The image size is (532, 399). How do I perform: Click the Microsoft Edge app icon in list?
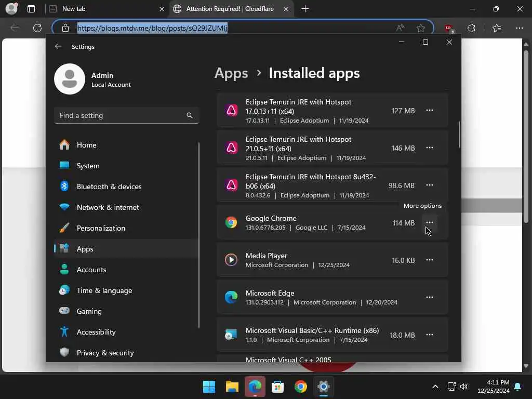point(231,297)
